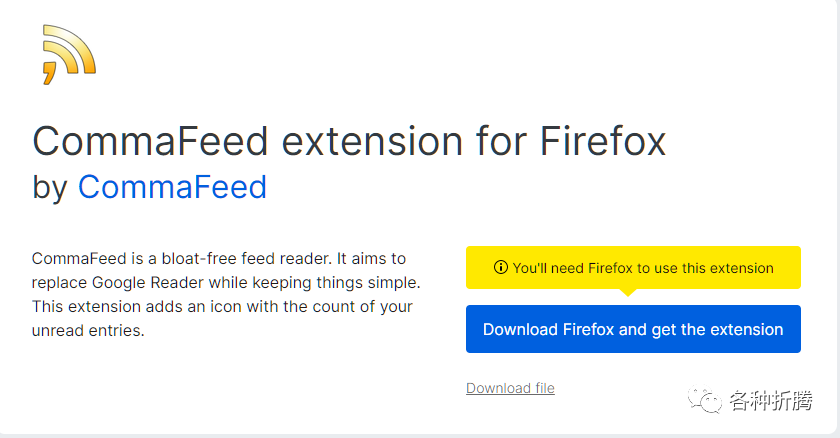Viewport: 840px width, 438px height.
Task: Click the small arrow pointer below yellow notice
Action: point(628,293)
